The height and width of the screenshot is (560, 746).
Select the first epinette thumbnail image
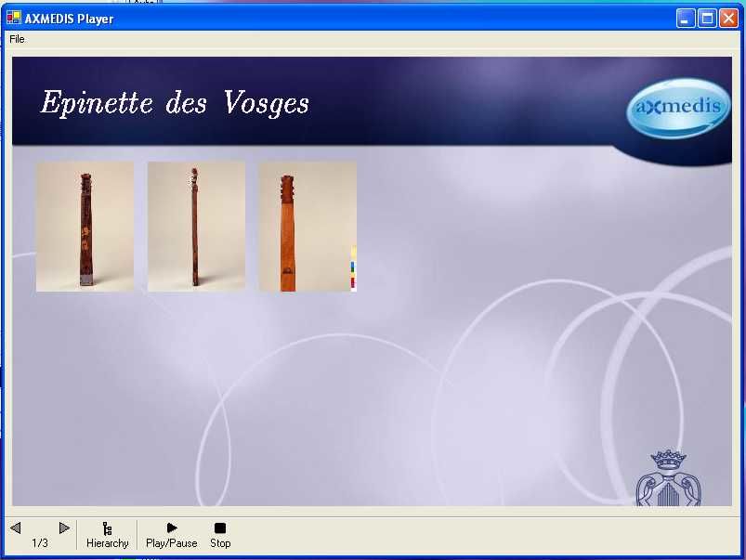85,227
